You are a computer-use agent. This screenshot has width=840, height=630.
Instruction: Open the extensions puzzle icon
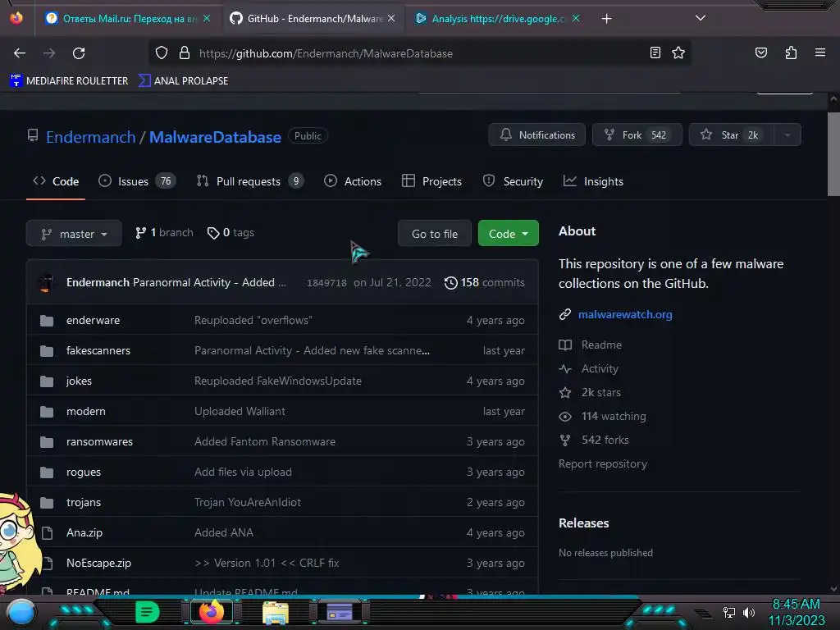coord(791,52)
